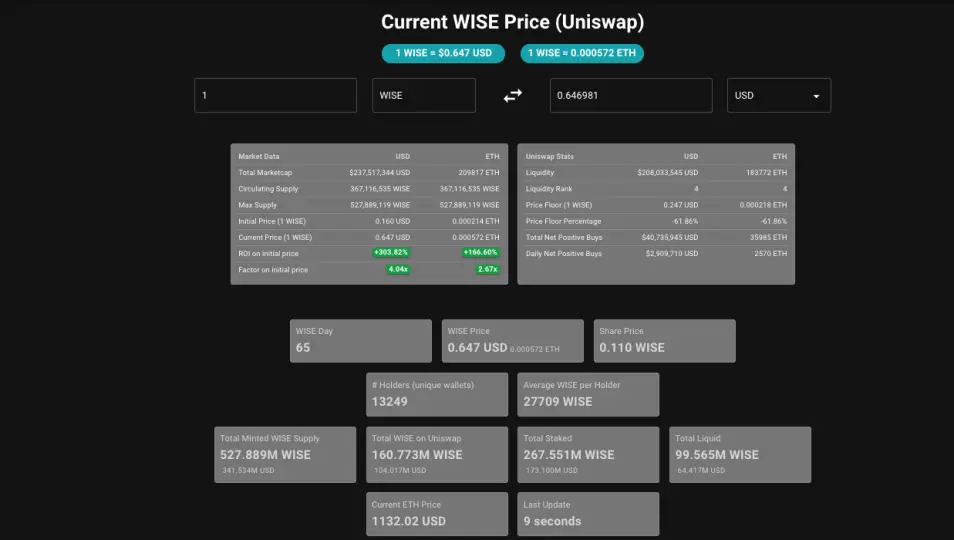Click the Factor on initial price label
954x540 pixels.
pyautogui.click(x=273, y=270)
